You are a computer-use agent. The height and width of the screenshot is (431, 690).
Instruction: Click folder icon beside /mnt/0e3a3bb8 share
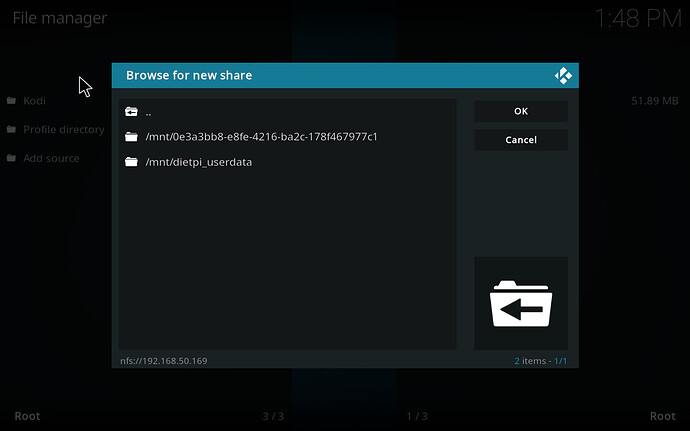131,137
